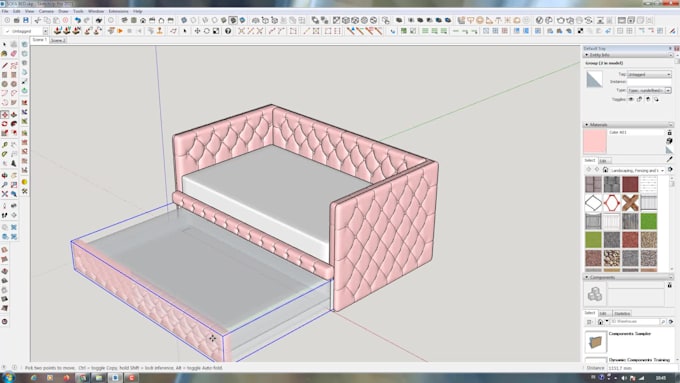Click the Windows Start button
Screen dimensions: 680x383
[8, 378]
